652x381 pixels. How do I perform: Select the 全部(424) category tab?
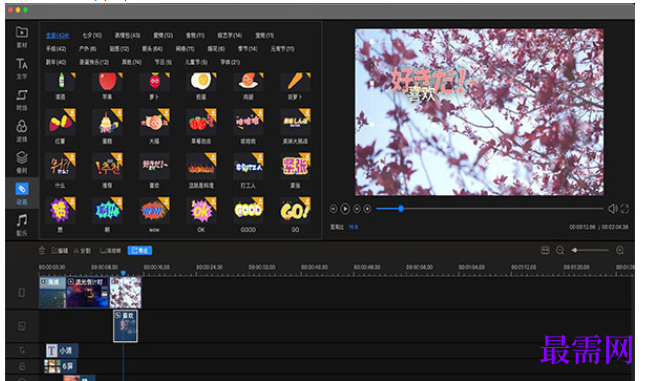click(x=57, y=35)
